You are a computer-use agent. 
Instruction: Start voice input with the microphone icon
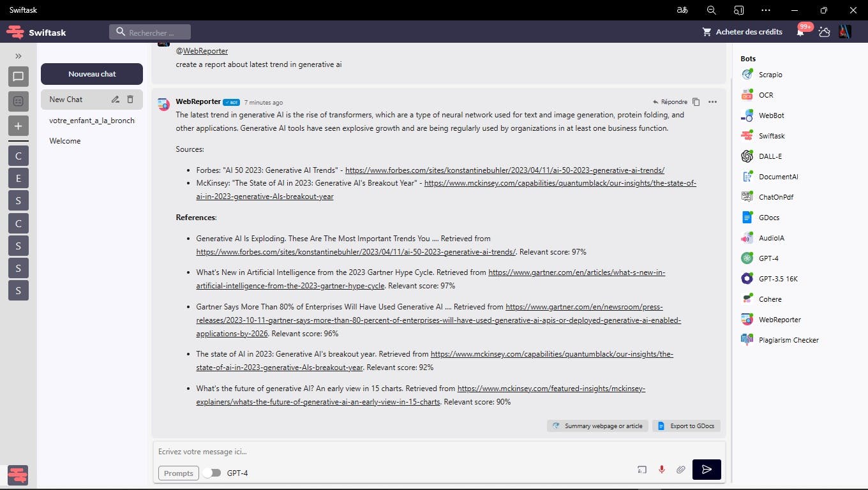tap(662, 470)
